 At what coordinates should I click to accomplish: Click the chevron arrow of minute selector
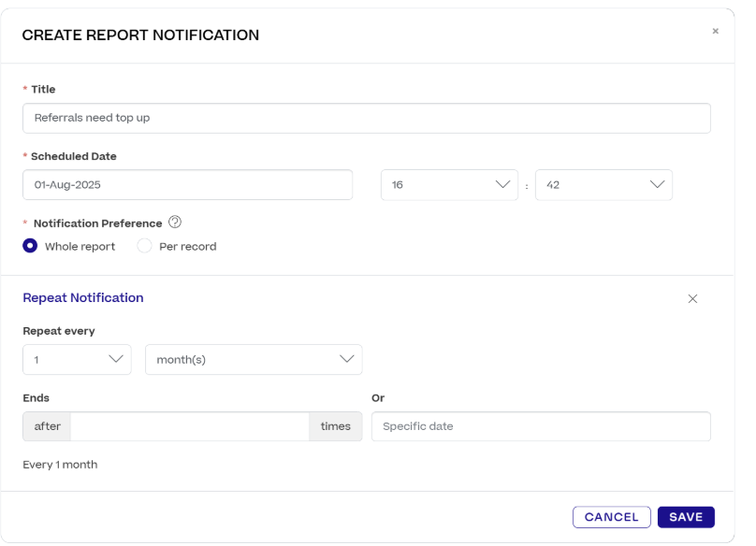(659, 184)
